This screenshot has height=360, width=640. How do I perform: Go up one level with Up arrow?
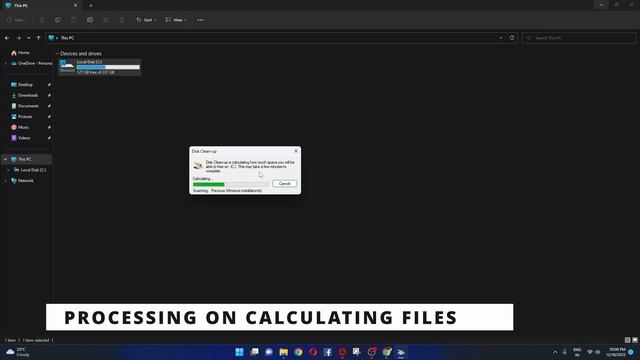pyautogui.click(x=38, y=38)
